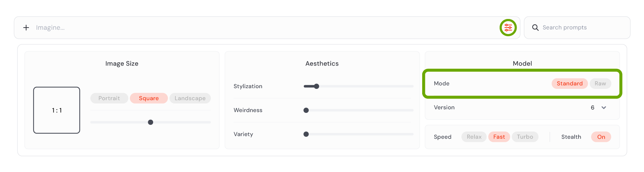Click the Stylization slider handle
This screenshot has width=644, height=172.
click(x=316, y=86)
